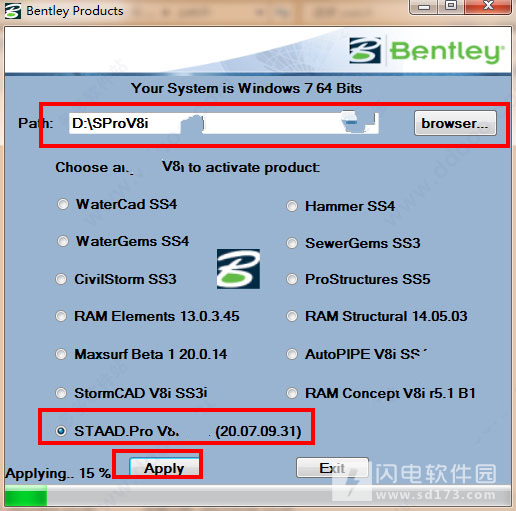Click the Exit button
The width and height of the screenshot is (516, 511).
click(332, 468)
